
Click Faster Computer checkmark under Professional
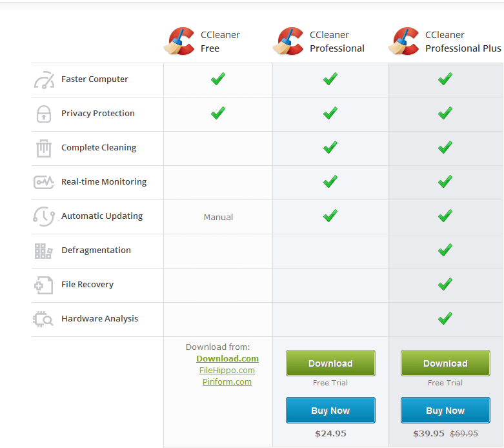tap(330, 79)
